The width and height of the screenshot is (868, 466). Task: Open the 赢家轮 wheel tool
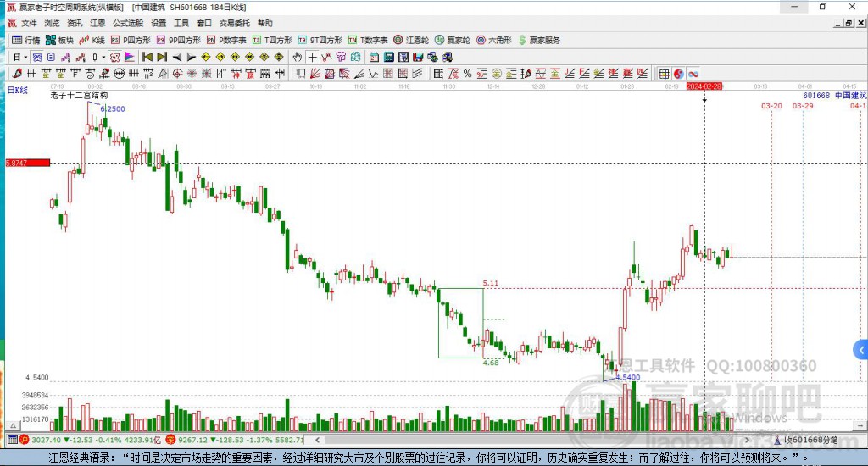pos(453,40)
